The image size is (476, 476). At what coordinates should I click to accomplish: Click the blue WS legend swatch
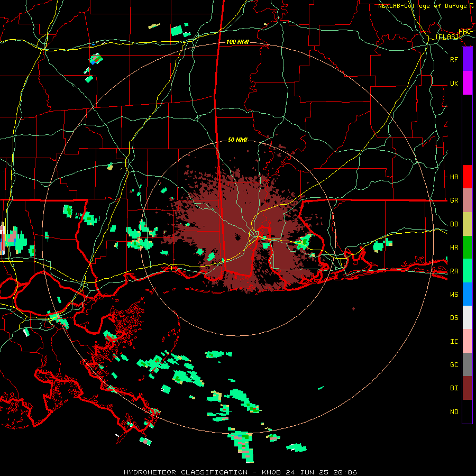[467, 294]
